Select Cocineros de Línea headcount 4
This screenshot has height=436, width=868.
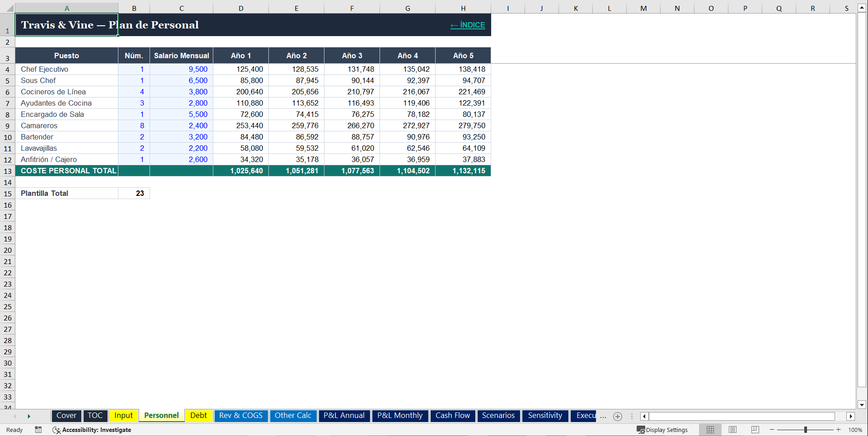tap(134, 92)
